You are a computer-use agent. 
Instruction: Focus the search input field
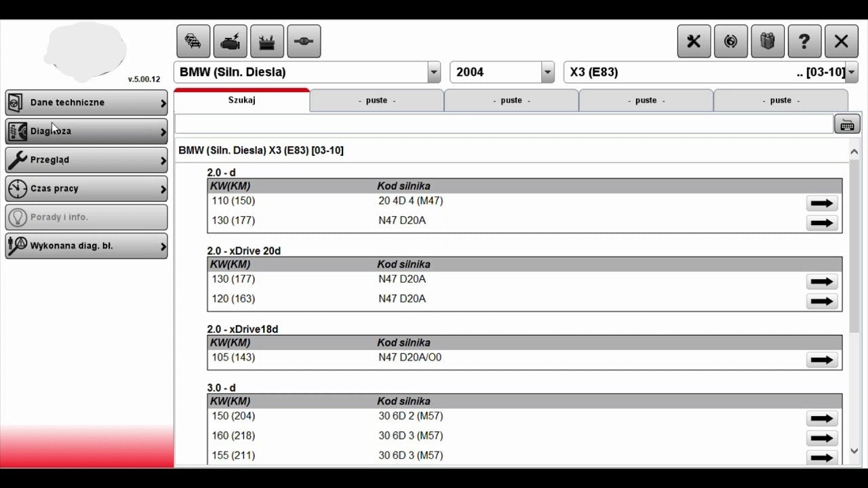coord(504,124)
